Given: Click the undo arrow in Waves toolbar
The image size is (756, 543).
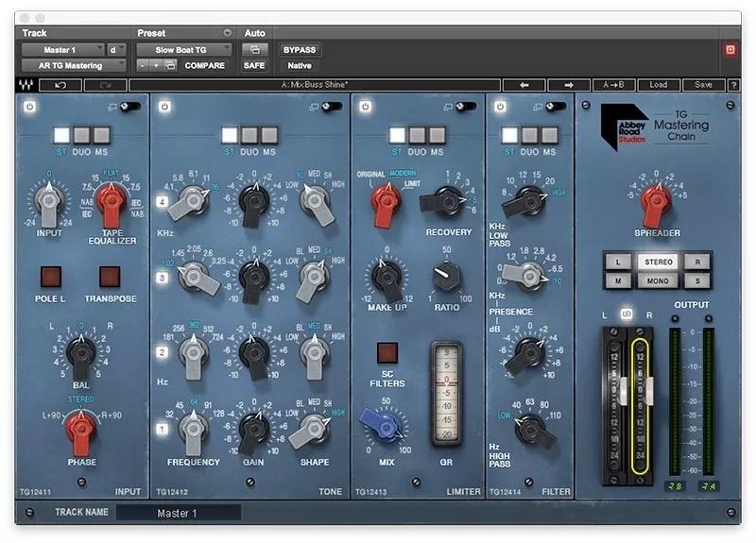Looking at the screenshot, I should (61, 85).
